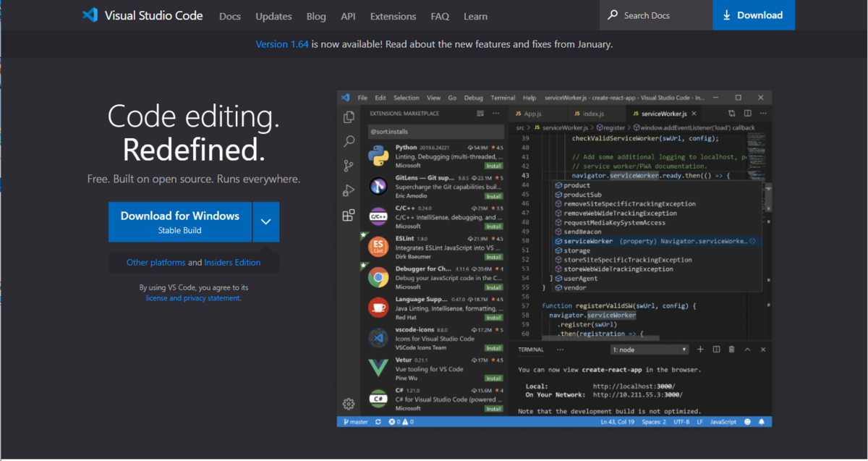
Task: Open the Search view in the activity bar
Action: pyautogui.click(x=349, y=142)
